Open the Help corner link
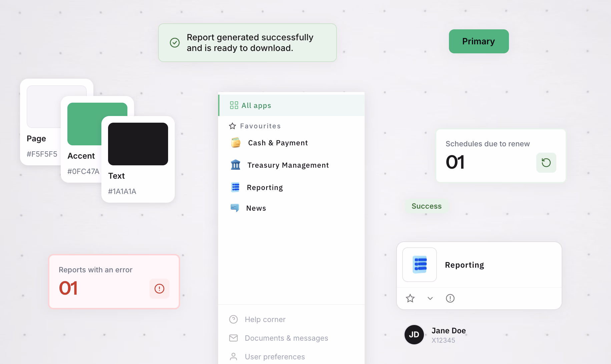611x364 pixels. 265,319
